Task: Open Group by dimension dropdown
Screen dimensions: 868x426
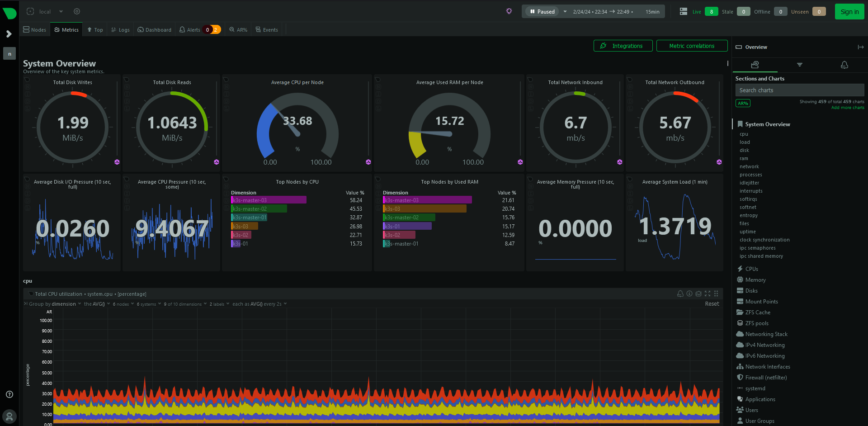Action: point(55,304)
